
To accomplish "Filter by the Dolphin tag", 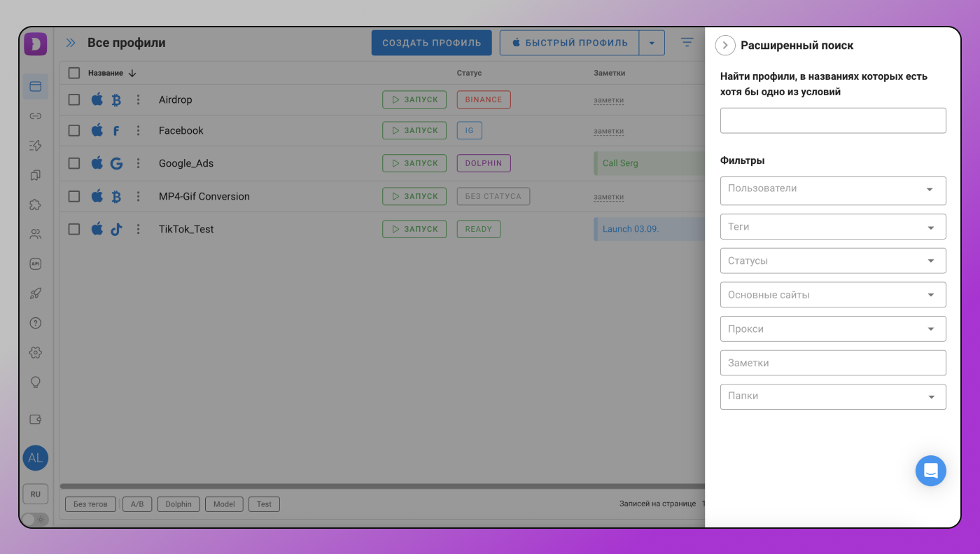I will pos(178,504).
